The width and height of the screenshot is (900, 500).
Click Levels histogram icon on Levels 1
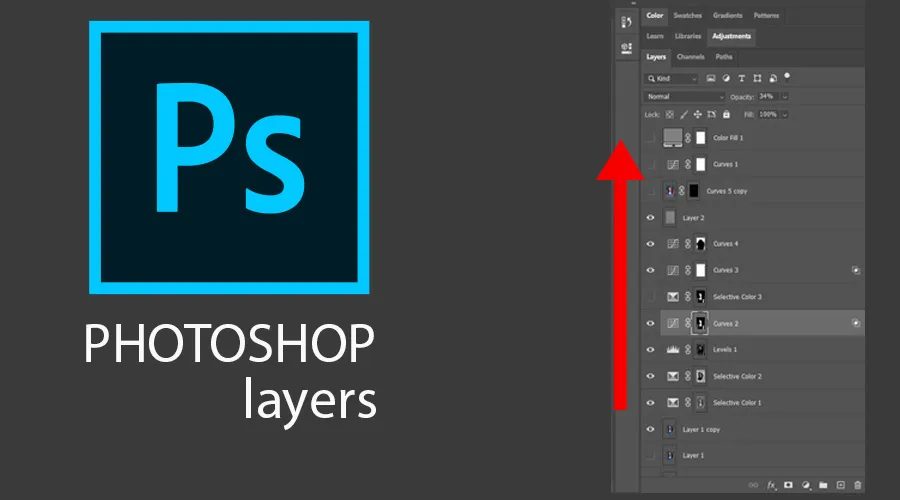pos(673,350)
